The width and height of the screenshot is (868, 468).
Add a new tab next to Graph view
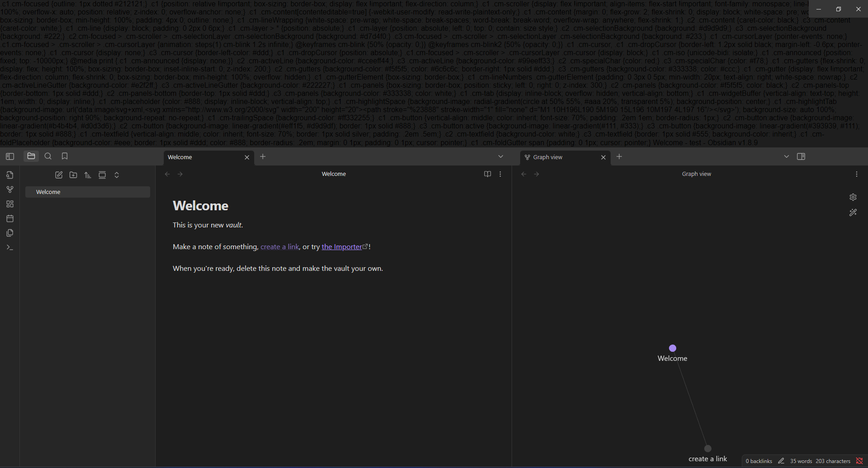(x=619, y=156)
